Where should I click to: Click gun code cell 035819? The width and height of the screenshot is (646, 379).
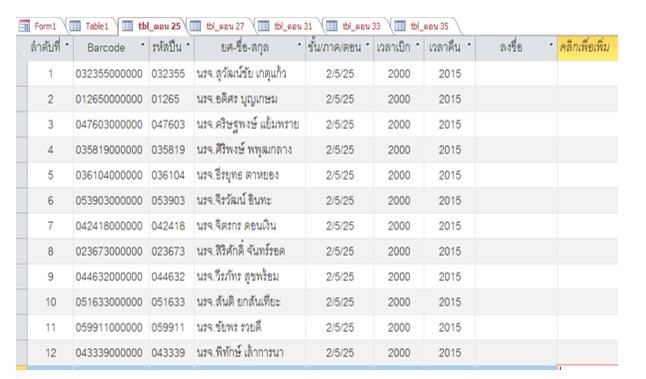pyautogui.click(x=172, y=150)
